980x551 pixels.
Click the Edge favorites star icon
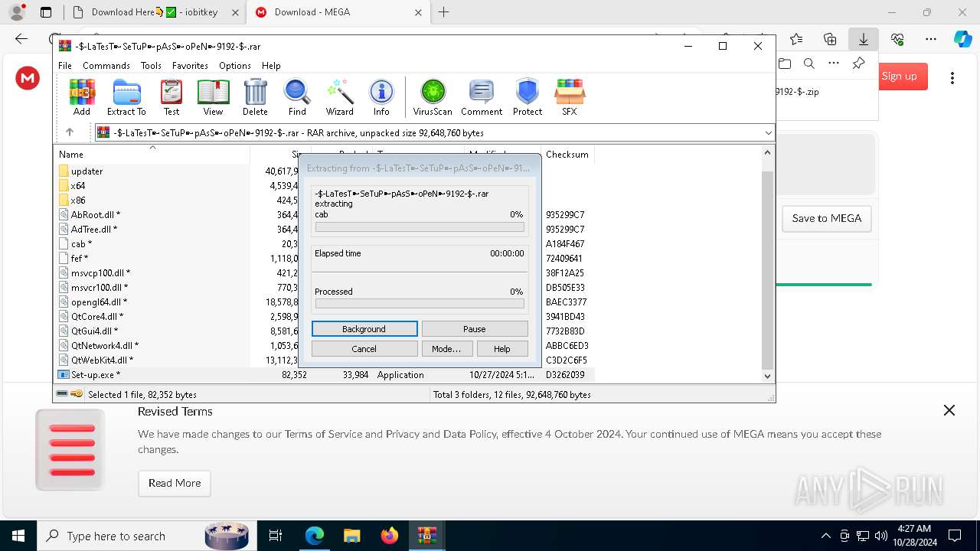(796, 39)
